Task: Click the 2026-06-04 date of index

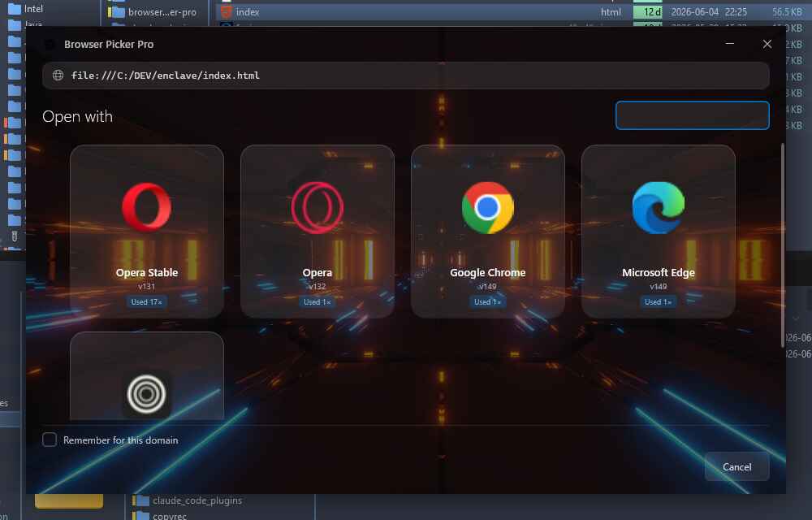Action: [695, 12]
